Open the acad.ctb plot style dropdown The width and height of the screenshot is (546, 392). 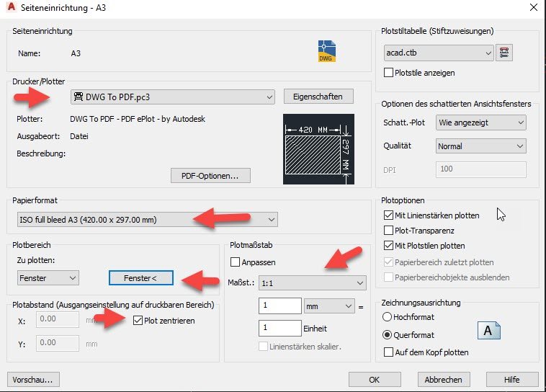click(x=439, y=53)
